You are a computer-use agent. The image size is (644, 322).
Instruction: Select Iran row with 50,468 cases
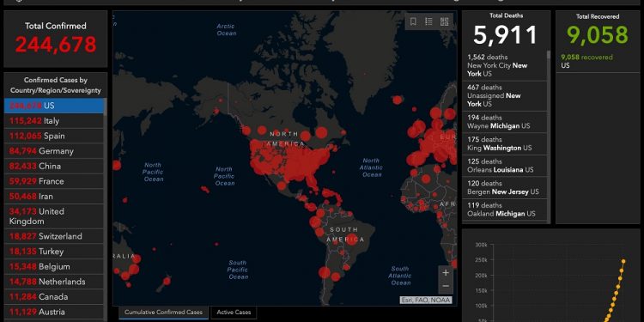click(x=54, y=197)
